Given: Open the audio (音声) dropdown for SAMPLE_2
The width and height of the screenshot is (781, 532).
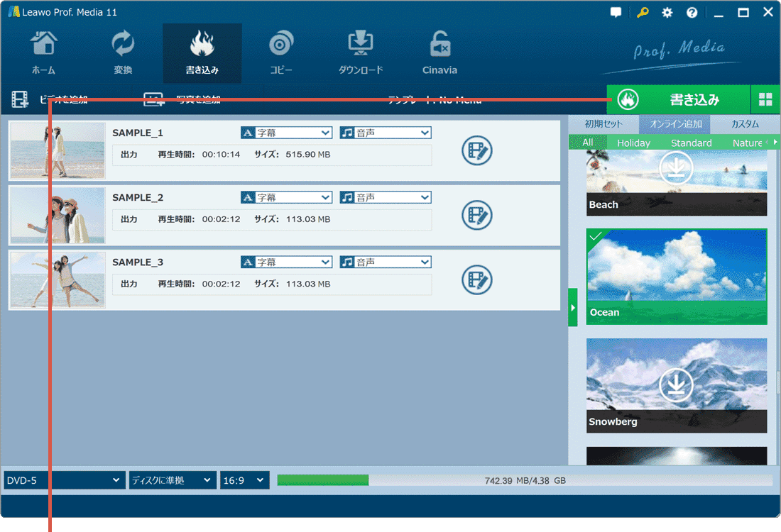Looking at the screenshot, I should click(x=385, y=197).
